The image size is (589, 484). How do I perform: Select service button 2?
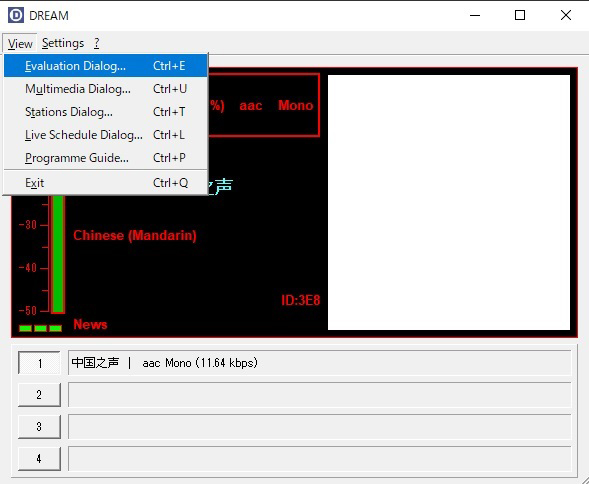click(x=39, y=395)
